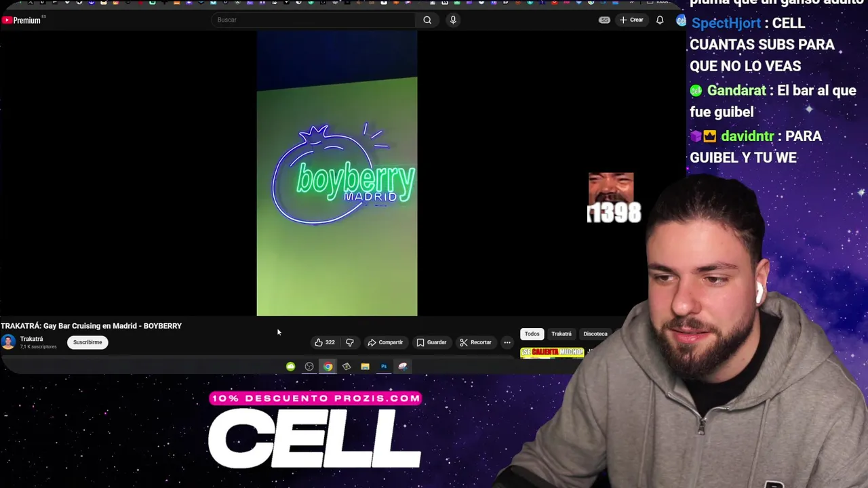The width and height of the screenshot is (868, 488).
Task: Open the three-dot more actions menu
Action: 507,342
